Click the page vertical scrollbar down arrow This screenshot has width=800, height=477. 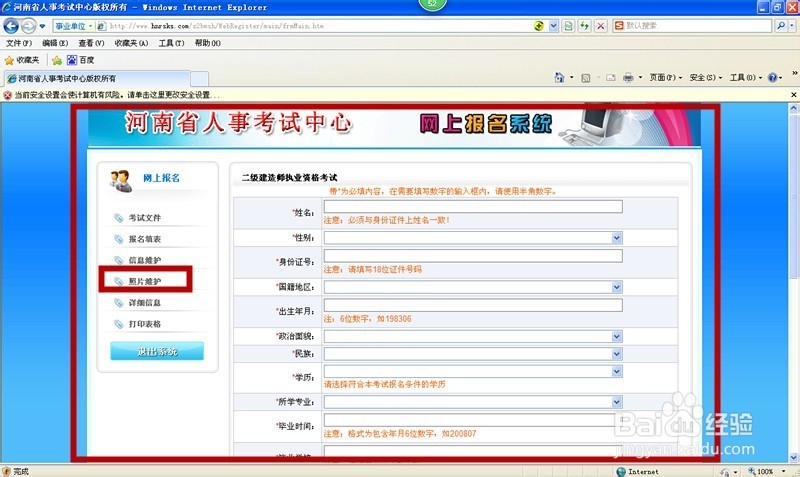click(794, 458)
